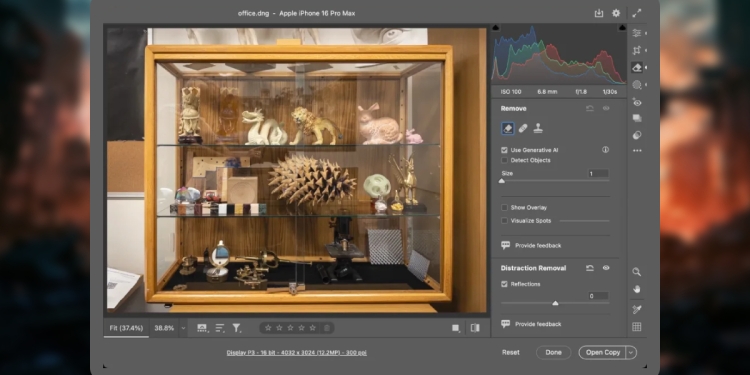This screenshot has width=750, height=375.
Task: Click the Visualize Spots slider track
Action: 585,221
